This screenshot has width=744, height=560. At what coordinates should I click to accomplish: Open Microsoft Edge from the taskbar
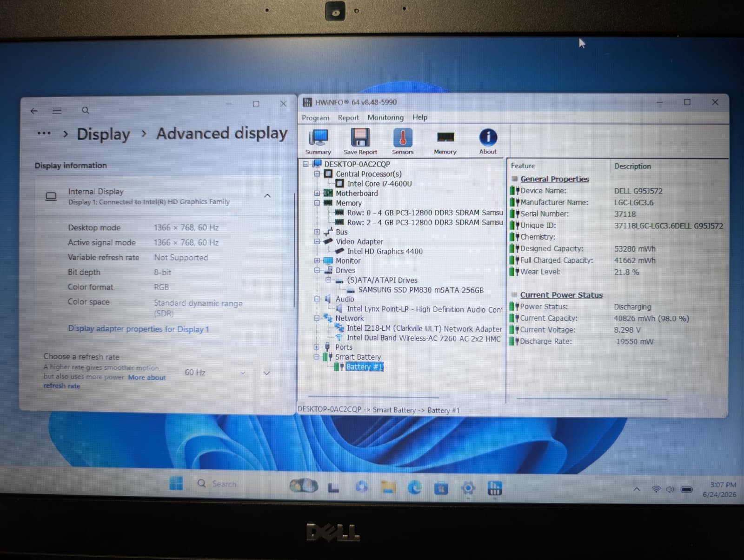tap(414, 487)
